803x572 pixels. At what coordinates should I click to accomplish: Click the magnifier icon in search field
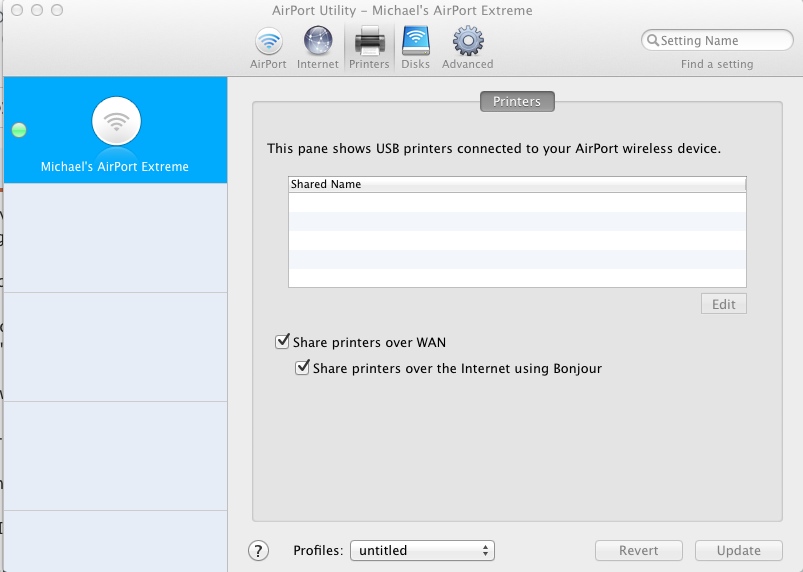[x=652, y=40]
